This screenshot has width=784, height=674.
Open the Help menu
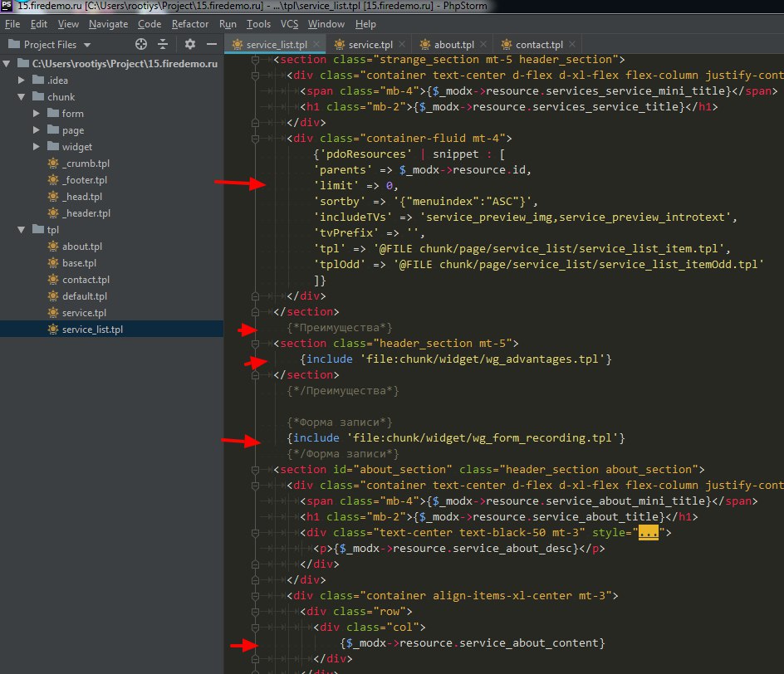365,24
